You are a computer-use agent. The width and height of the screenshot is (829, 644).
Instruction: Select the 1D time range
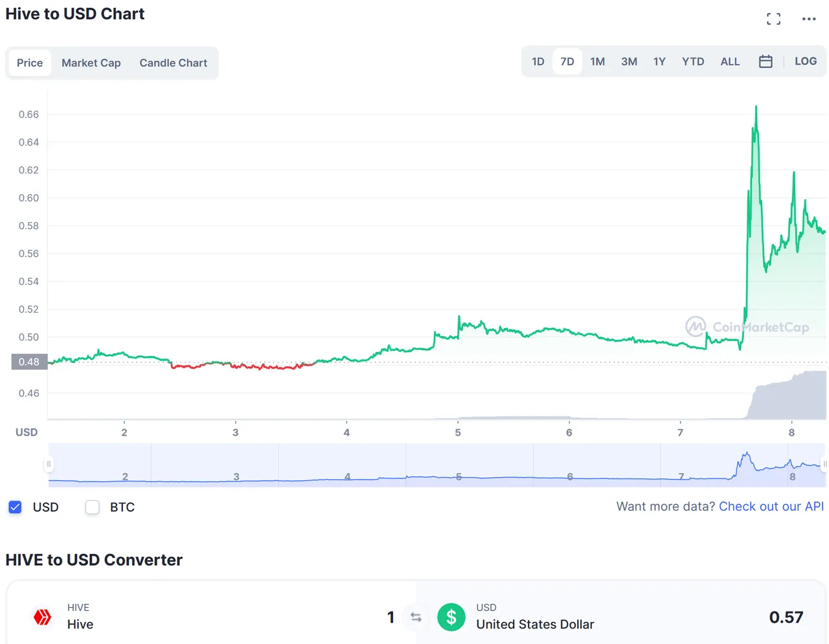pos(538,61)
